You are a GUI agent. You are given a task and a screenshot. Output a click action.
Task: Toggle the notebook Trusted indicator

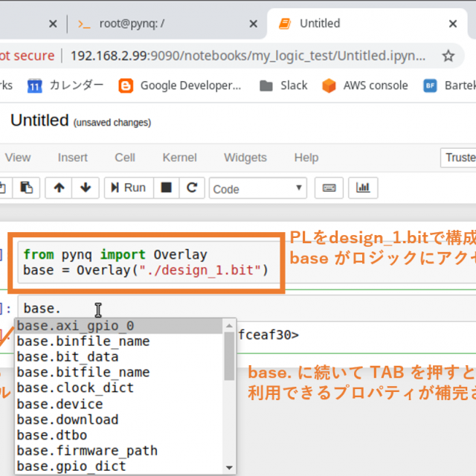[x=460, y=158]
